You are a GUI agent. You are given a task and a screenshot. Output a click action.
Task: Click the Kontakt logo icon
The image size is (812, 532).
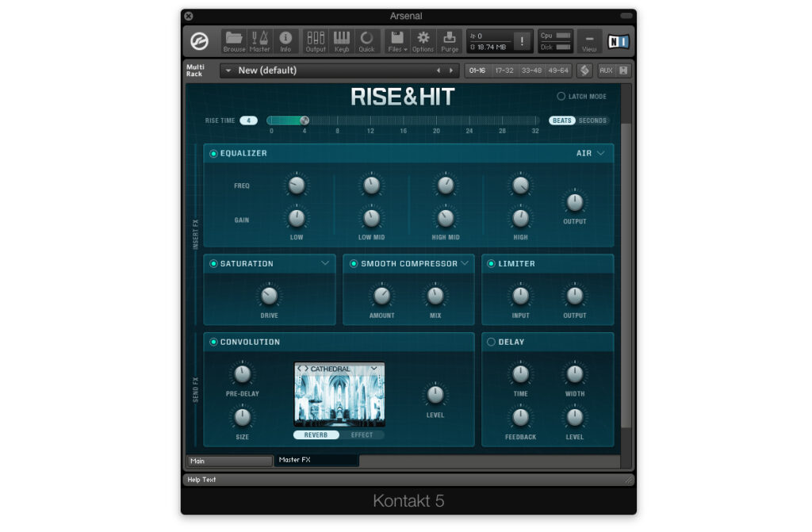(199, 41)
